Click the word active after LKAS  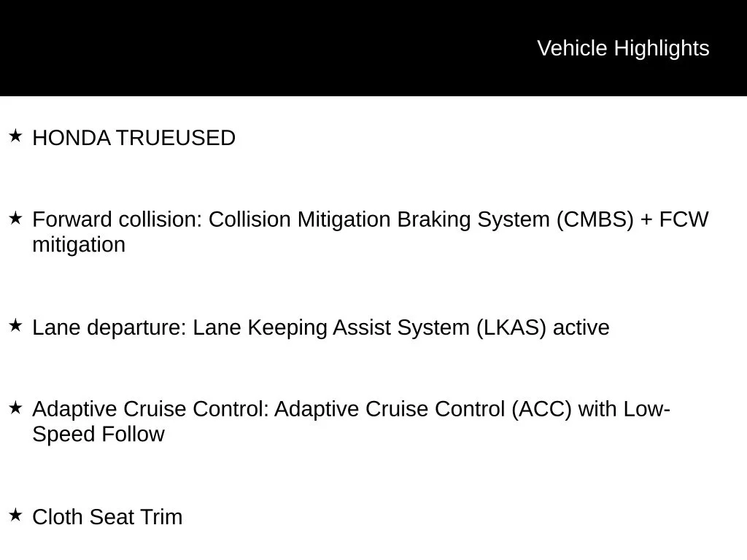(581, 327)
